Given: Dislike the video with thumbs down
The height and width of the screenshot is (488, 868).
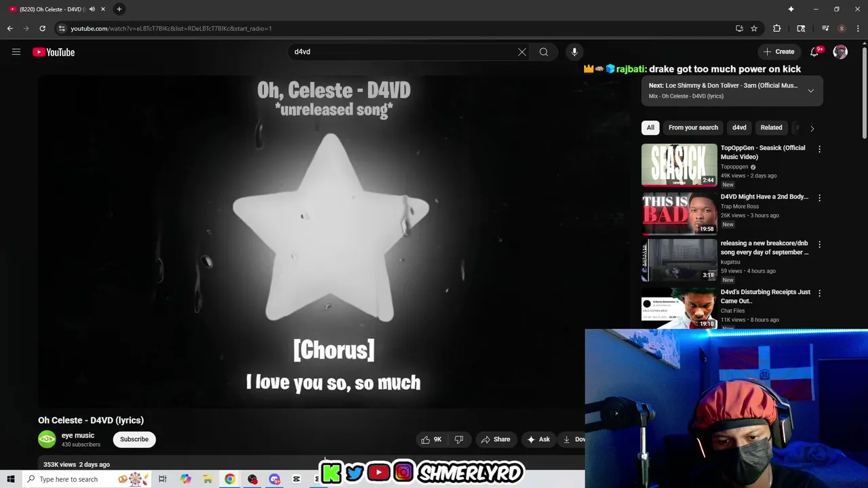Looking at the screenshot, I should [x=459, y=439].
